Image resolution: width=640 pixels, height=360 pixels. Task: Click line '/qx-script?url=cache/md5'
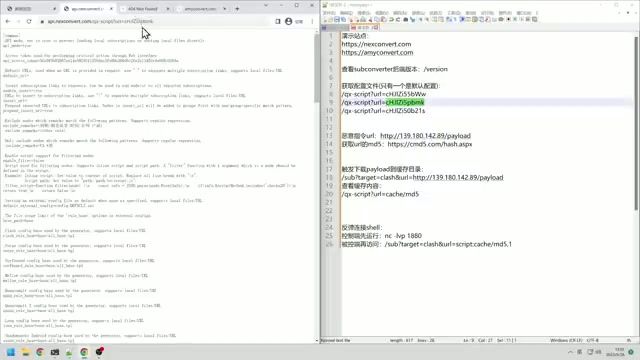pyautogui.click(x=380, y=194)
